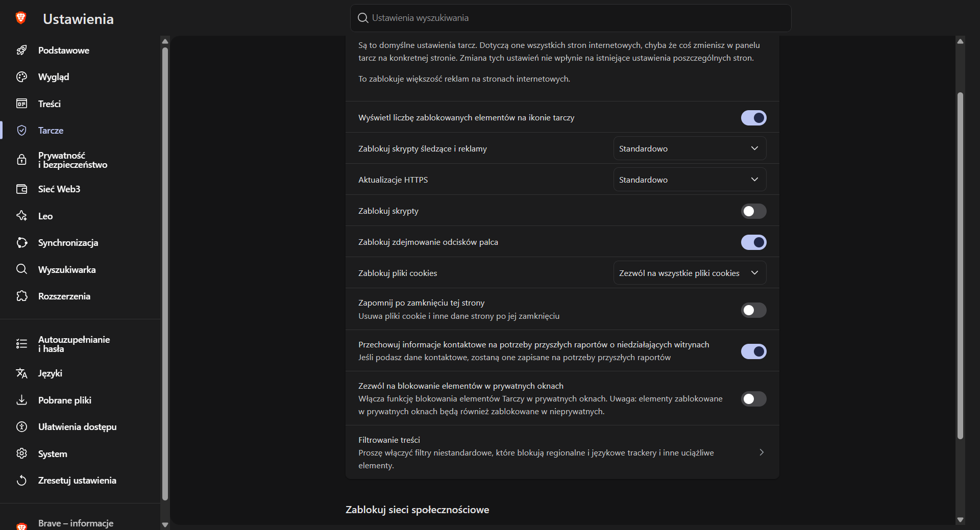The height and width of the screenshot is (530, 980).
Task: Click the Brave lion logo icon
Action: point(21,18)
